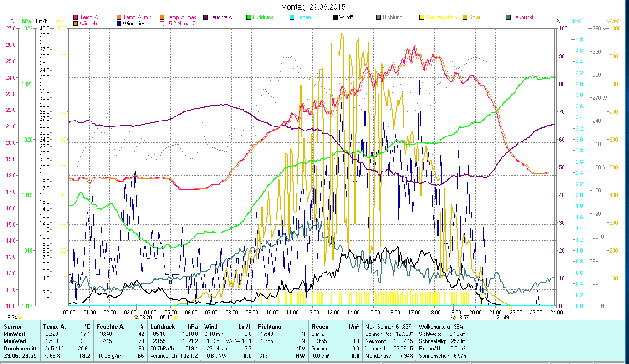The height and width of the screenshot is (364, 629).
Task: Click the gray Richtung* legend swatch
Action: (x=378, y=17)
